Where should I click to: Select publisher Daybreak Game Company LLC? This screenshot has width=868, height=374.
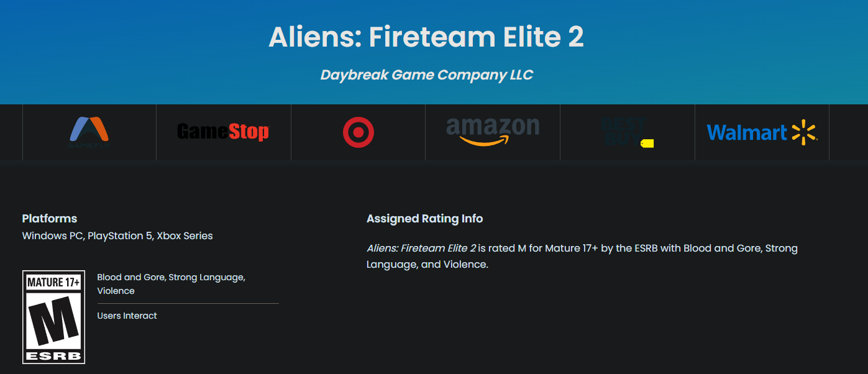pos(426,75)
